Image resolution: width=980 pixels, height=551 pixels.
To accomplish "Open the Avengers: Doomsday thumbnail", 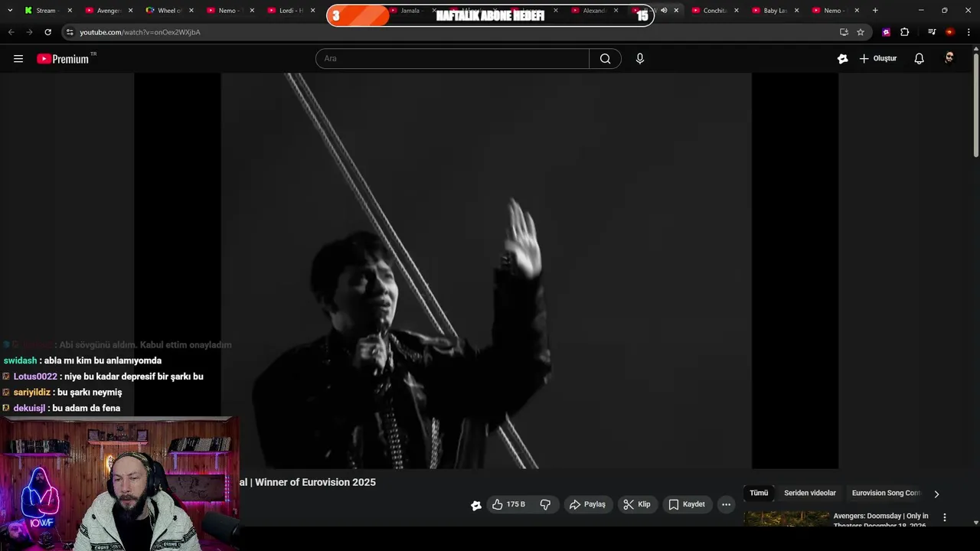I will tap(786, 519).
